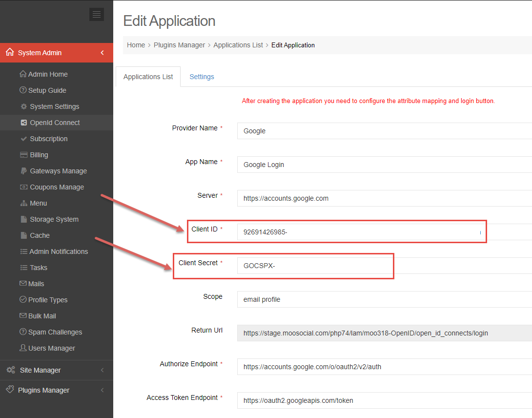The height and width of the screenshot is (418, 532).
Task: Click the red attribute mapping notice text
Action: (x=368, y=101)
